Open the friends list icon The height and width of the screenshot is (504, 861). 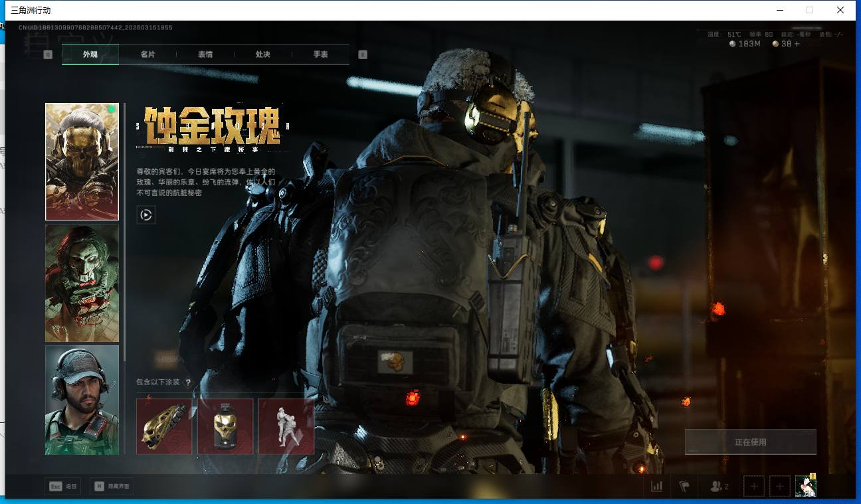click(718, 486)
